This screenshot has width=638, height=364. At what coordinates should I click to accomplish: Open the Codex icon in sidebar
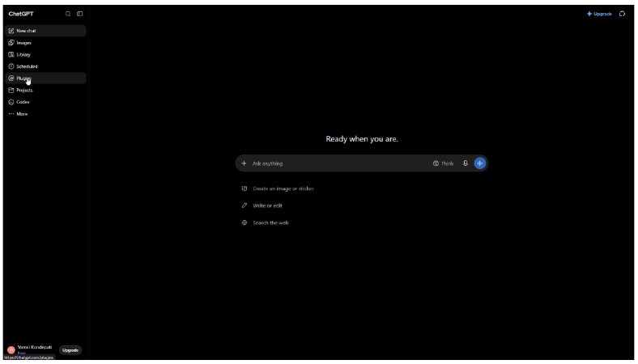pos(11,102)
